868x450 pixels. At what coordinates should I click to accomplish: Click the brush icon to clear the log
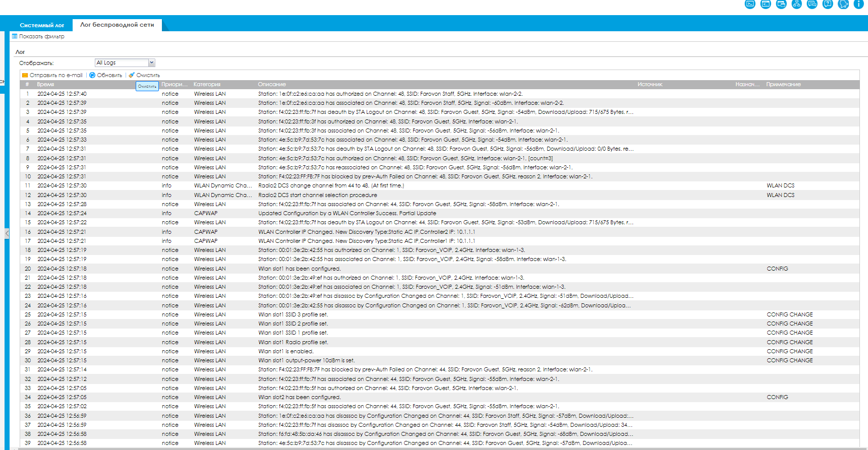(132, 75)
